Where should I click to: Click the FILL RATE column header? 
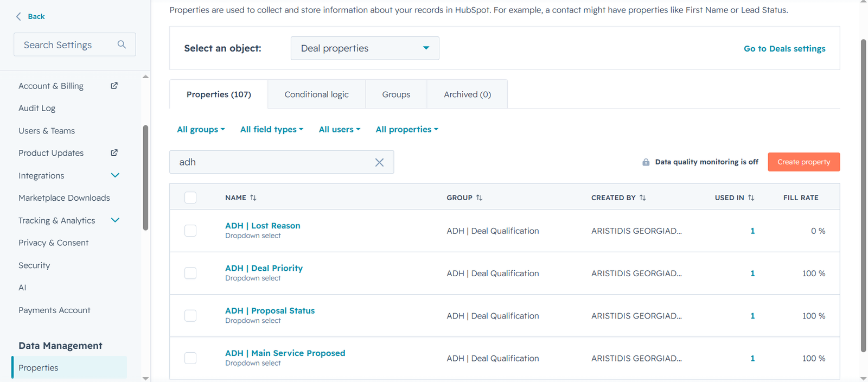coord(801,198)
